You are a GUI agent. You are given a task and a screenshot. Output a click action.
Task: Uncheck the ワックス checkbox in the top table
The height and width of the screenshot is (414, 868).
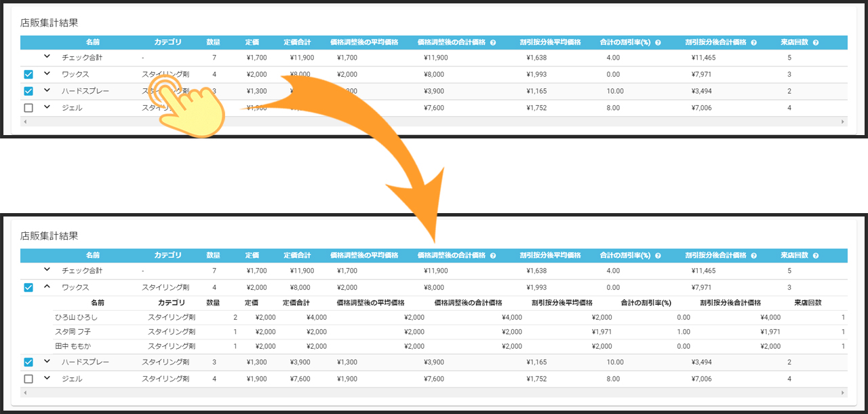pyautogui.click(x=28, y=75)
